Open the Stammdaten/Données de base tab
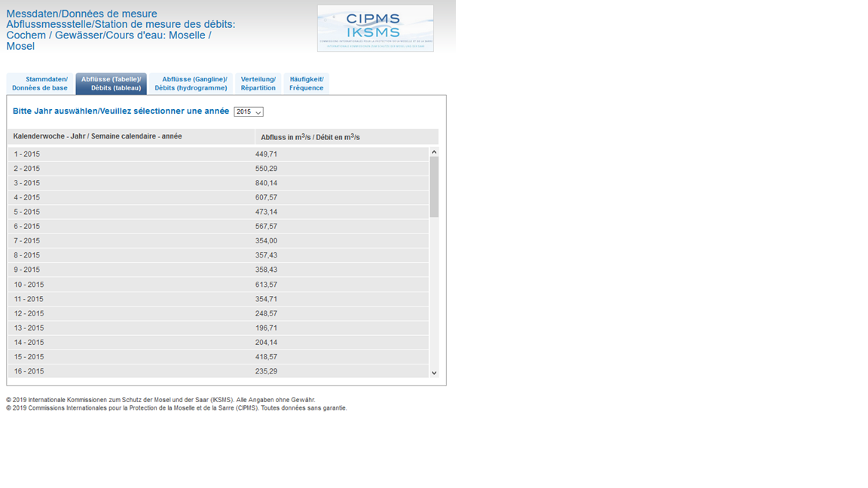Image resolution: width=868 pixels, height=488 pixels. click(40, 84)
